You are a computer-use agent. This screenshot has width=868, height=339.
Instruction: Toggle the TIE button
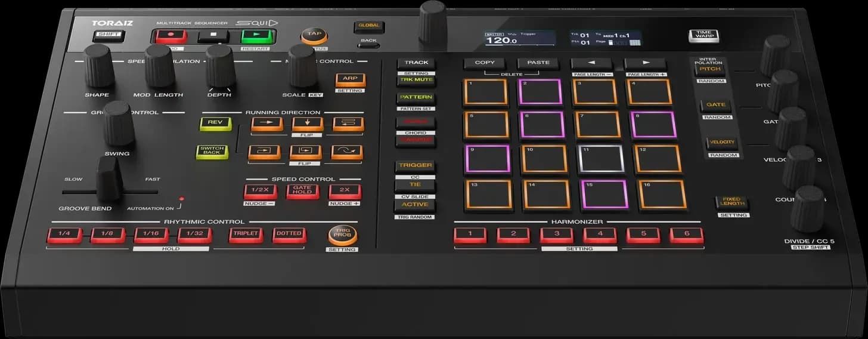pyautogui.click(x=415, y=185)
